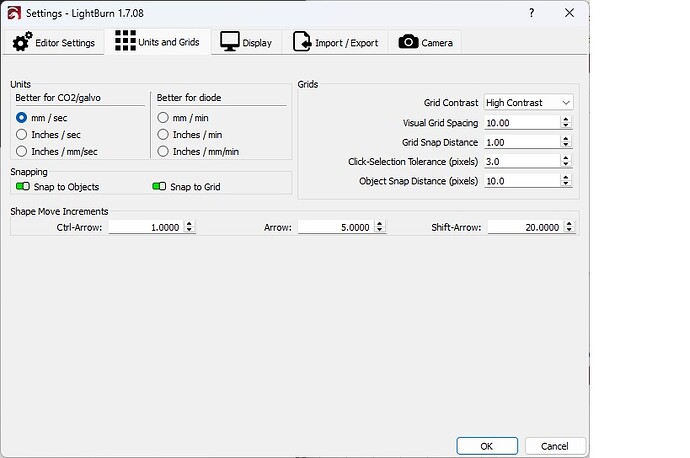Toggle Snap to Objects switch
690x458 pixels.
pyautogui.click(x=22, y=187)
